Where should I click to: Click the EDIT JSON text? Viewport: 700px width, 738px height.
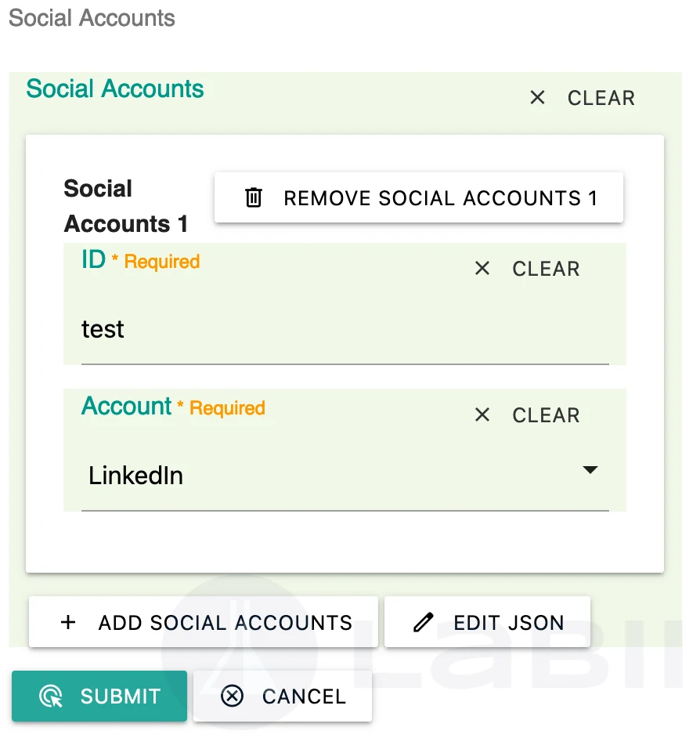509,623
